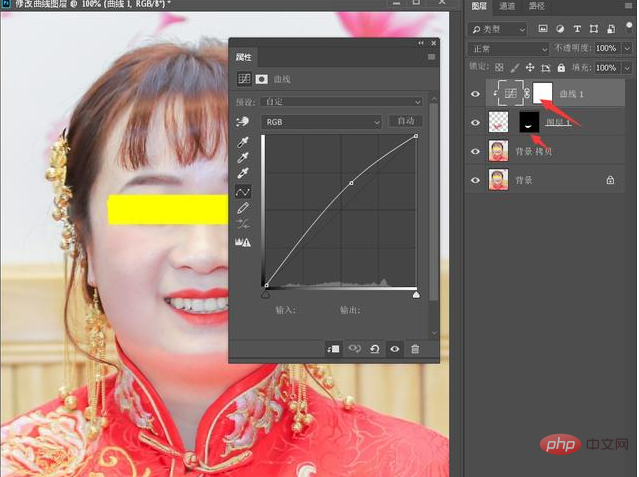Click the clip to layer icon
Screen dimensions: 639x477
coord(333,349)
